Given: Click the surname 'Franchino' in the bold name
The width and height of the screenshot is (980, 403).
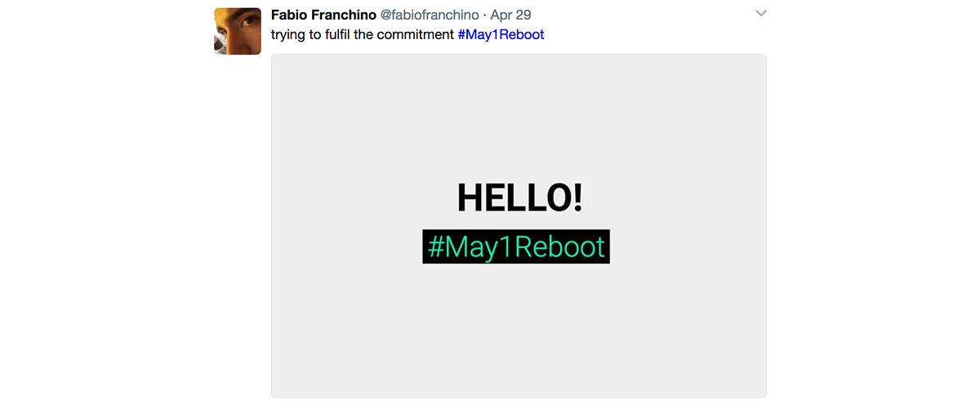Looking at the screenshot, I should point(344,15).
